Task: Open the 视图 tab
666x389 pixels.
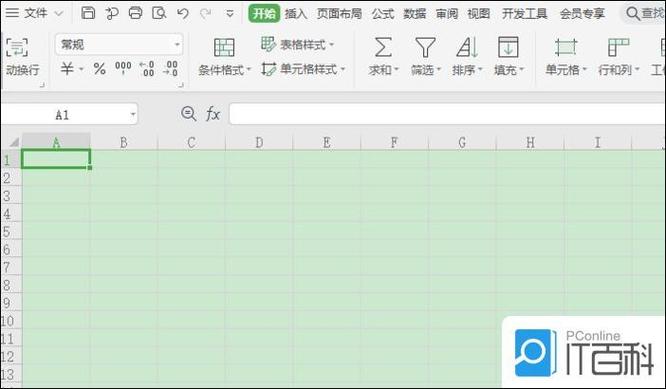Action: (479, 14)
